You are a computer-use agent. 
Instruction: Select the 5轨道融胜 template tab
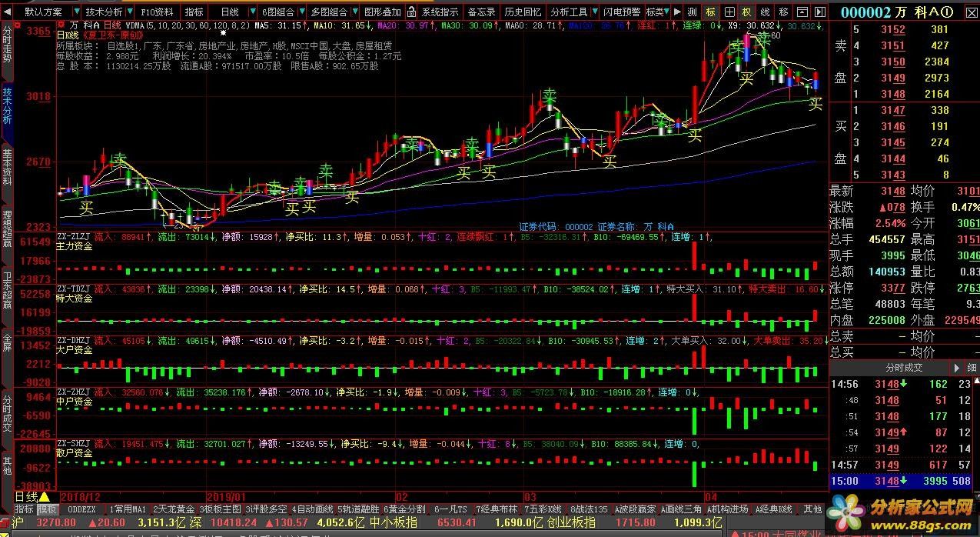[358, 509]
